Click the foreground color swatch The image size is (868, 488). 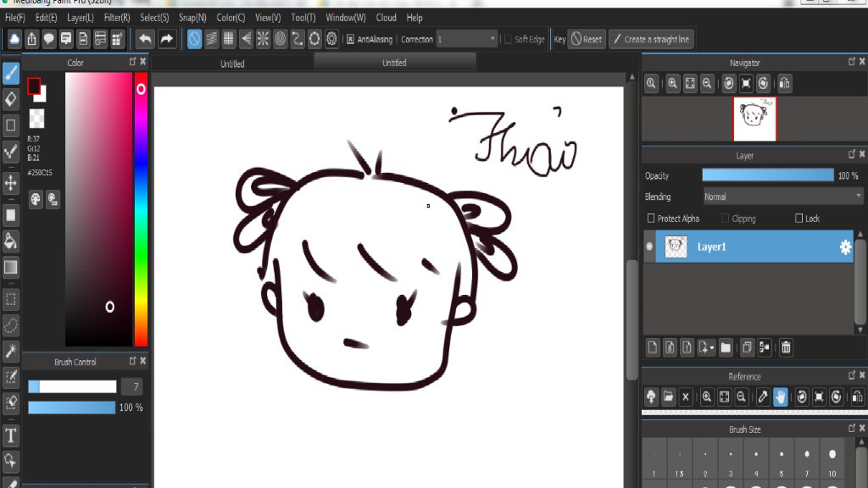(x=34, y=86)
